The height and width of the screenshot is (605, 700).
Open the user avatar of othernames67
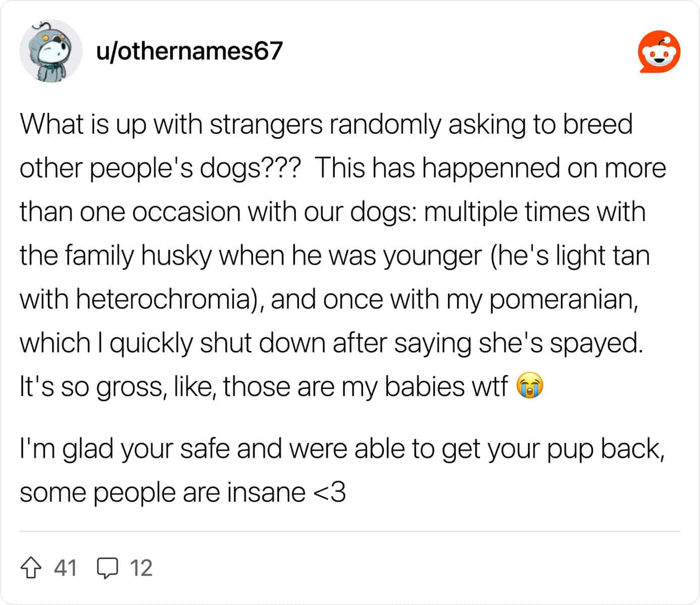[x=51, y=51]
